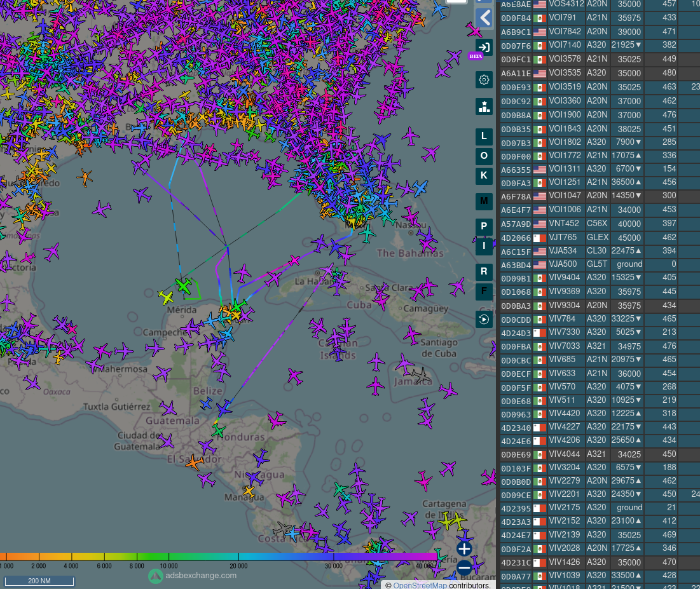Open the history replay clock icon
700x589 pixels.
(484, 320)
